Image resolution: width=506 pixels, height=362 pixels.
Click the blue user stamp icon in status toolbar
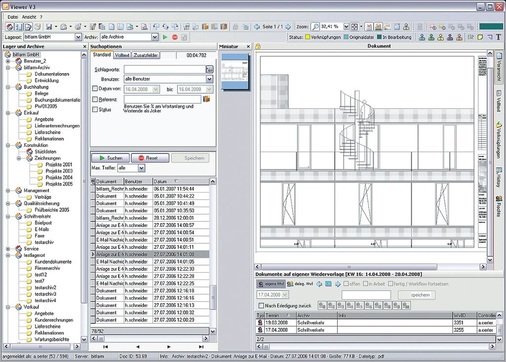[x=422, y=37]
